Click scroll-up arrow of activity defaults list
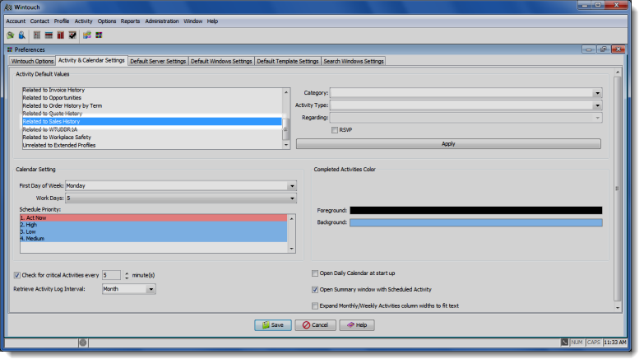644x364 pixels. pos(286,91)
